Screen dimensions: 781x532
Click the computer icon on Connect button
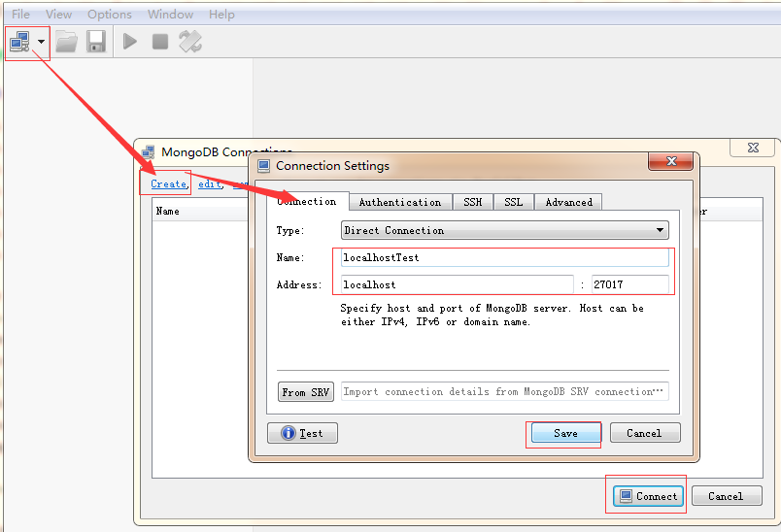tap(627, 496)
